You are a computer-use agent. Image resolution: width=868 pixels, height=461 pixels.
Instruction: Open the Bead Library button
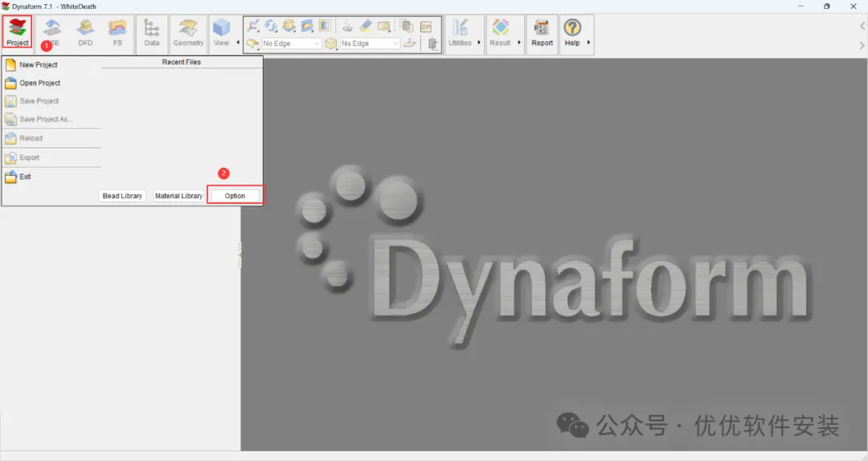pyautogui.click(x=122, y=196)
